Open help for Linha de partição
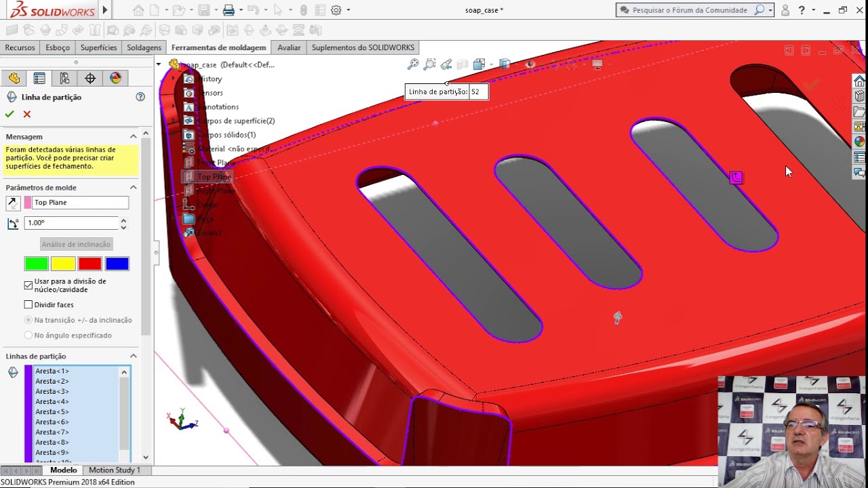The image size is (868, 488). tap(140, 97)
